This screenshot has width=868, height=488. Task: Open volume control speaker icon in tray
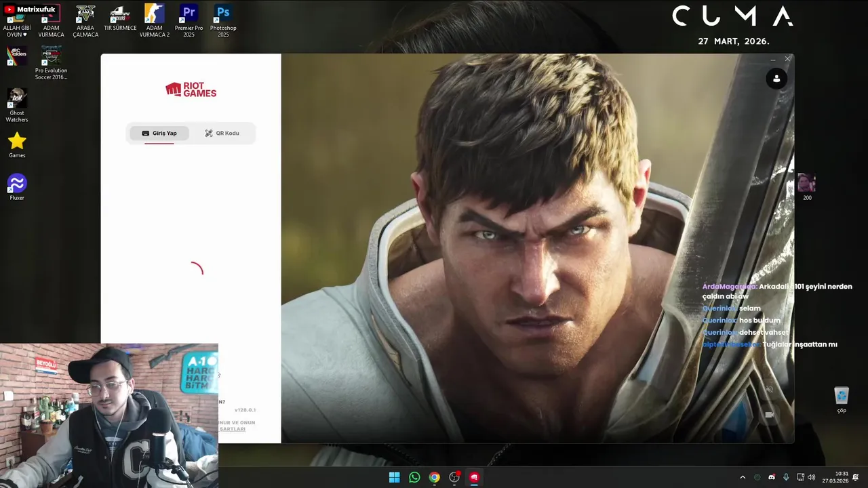[811, 478]
